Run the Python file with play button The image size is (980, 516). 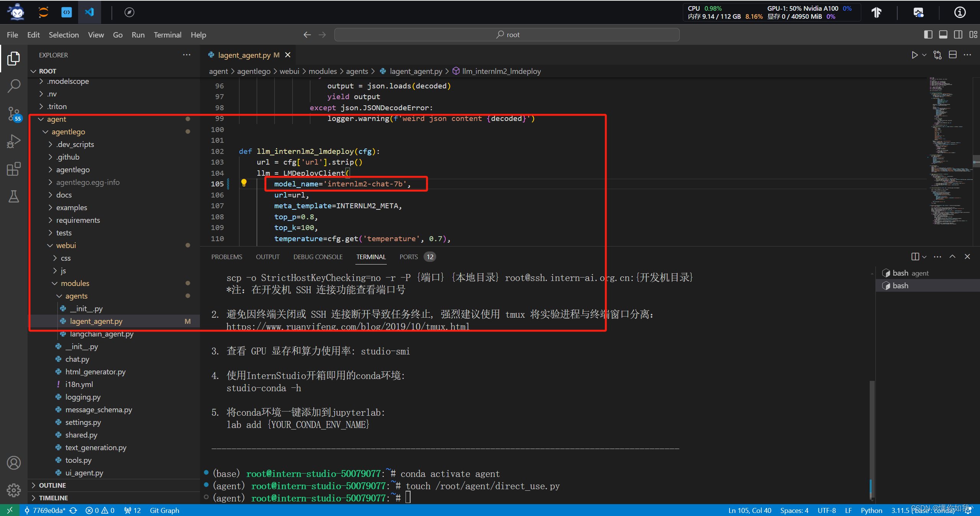pyautogui.click(x=914, y=55)
